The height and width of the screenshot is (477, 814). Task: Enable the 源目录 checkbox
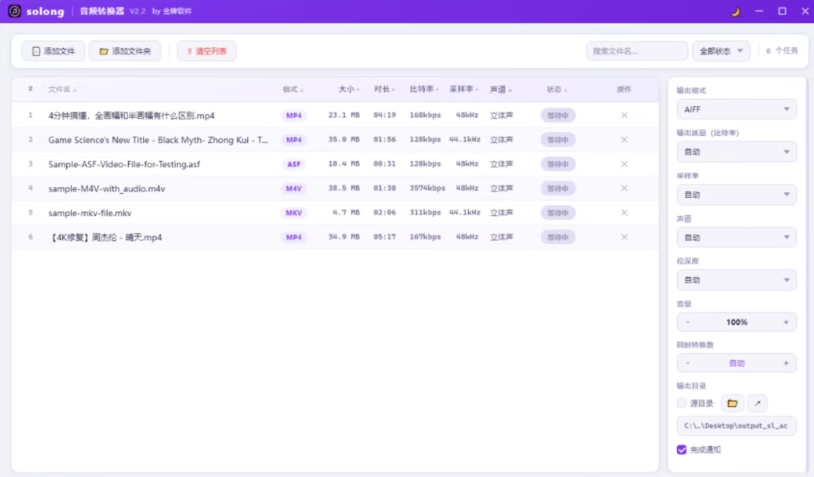click(682, 403)
